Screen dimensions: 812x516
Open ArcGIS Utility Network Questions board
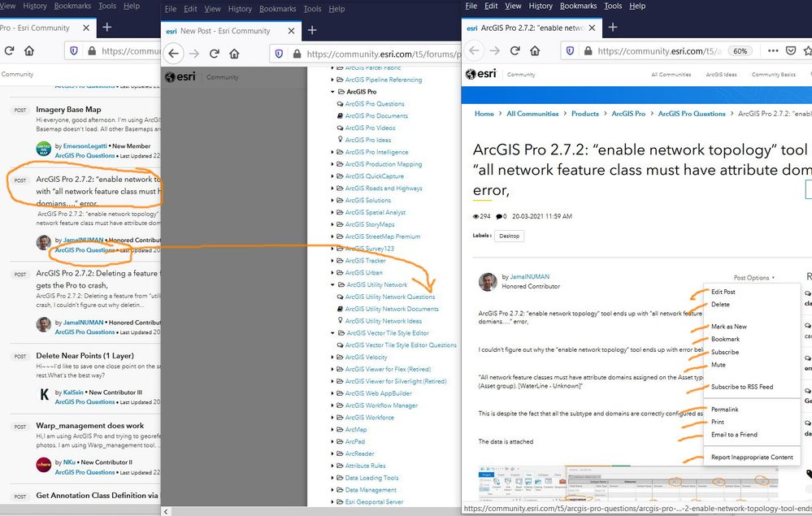tap(390, 297)
